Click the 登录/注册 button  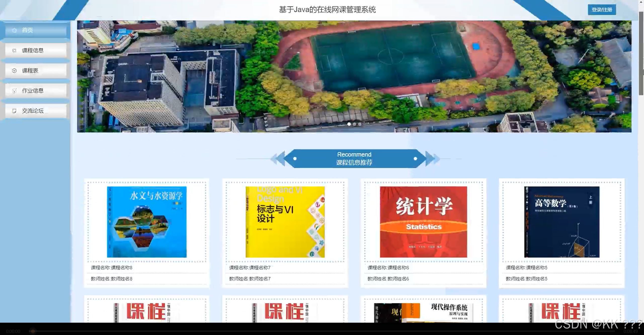602,10
